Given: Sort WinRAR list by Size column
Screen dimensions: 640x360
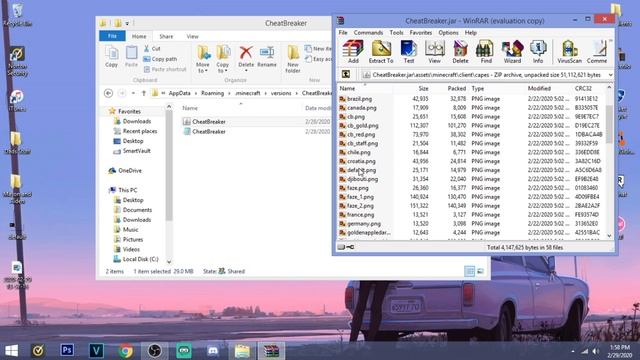Looking at the screenshot, I should [x=411, y=88].
